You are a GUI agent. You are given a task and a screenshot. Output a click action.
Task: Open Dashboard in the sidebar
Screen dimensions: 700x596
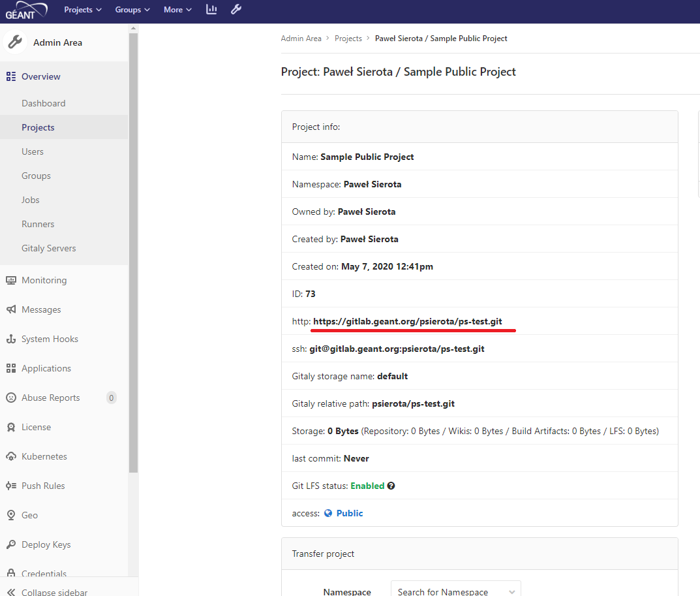pos(43,103)
